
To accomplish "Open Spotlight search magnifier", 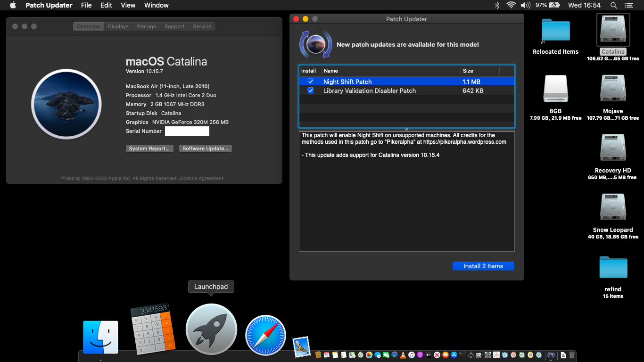I will pyautogui.click(x=613, y=5).
